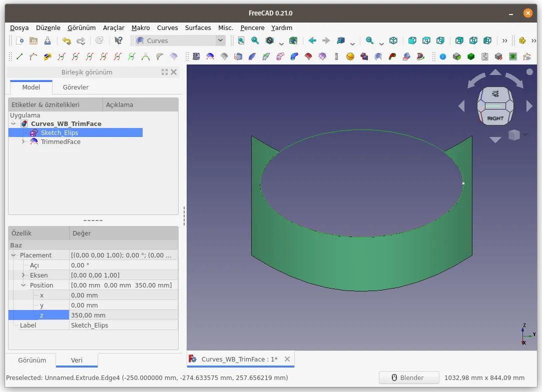Collapse the Position property row
This screenshot has width=542, height=392.
[23, 285]
